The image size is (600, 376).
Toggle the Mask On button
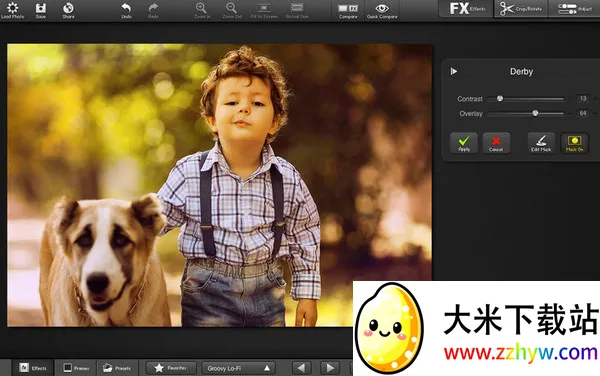(574, 143)
